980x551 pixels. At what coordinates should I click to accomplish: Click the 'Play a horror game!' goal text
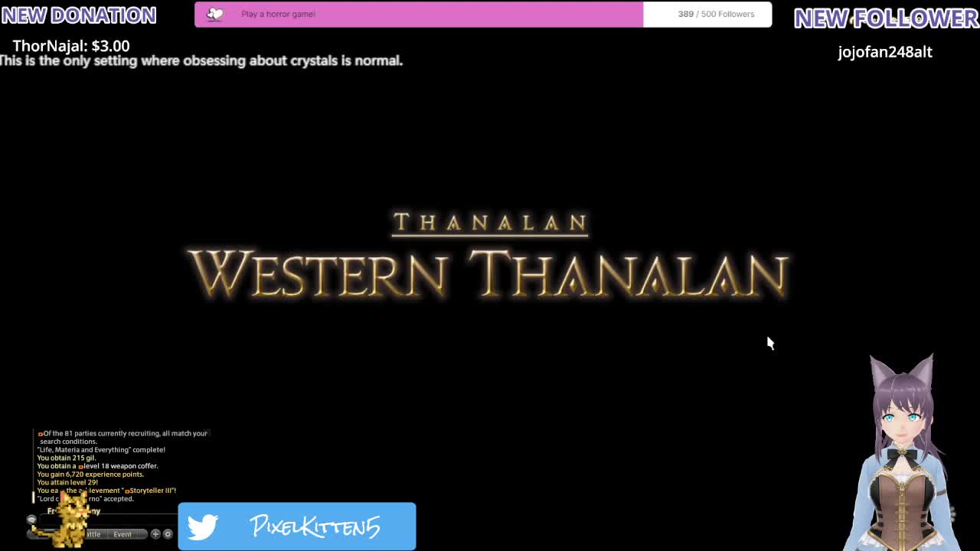[x=278, y=14]
